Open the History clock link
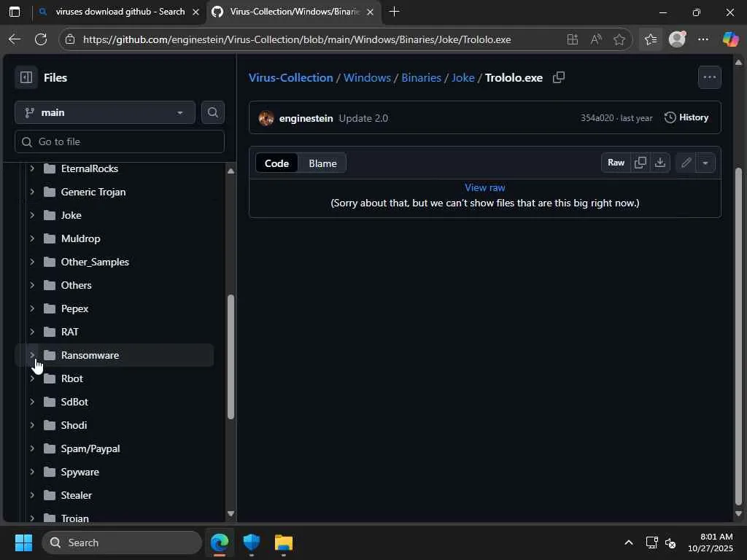 click(686, 117)
